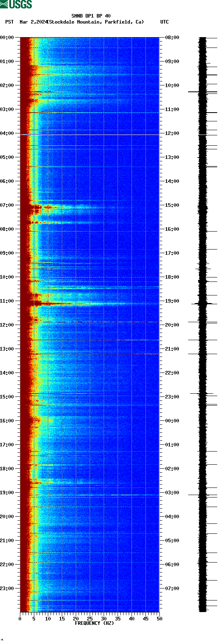Click the waveform spike near 02:15 PST
Image resolution: width=220 pixels, height=644 pixels.
(x=202, y=92)
